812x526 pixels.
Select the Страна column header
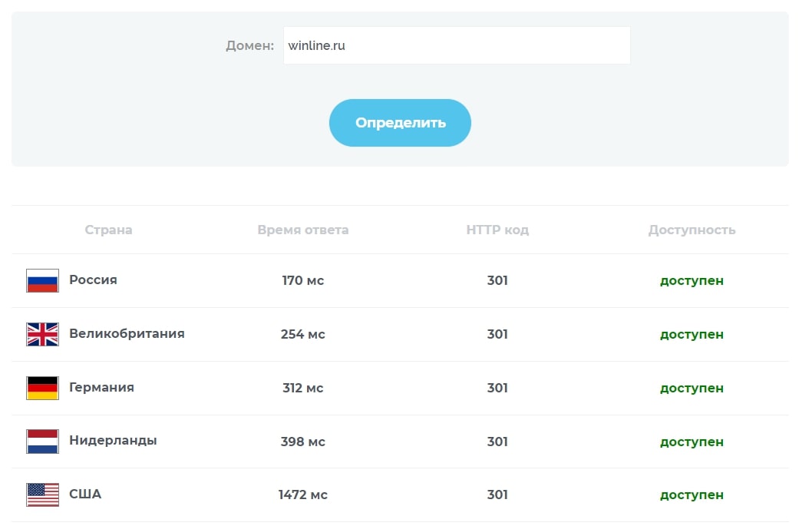pos(108,230)
